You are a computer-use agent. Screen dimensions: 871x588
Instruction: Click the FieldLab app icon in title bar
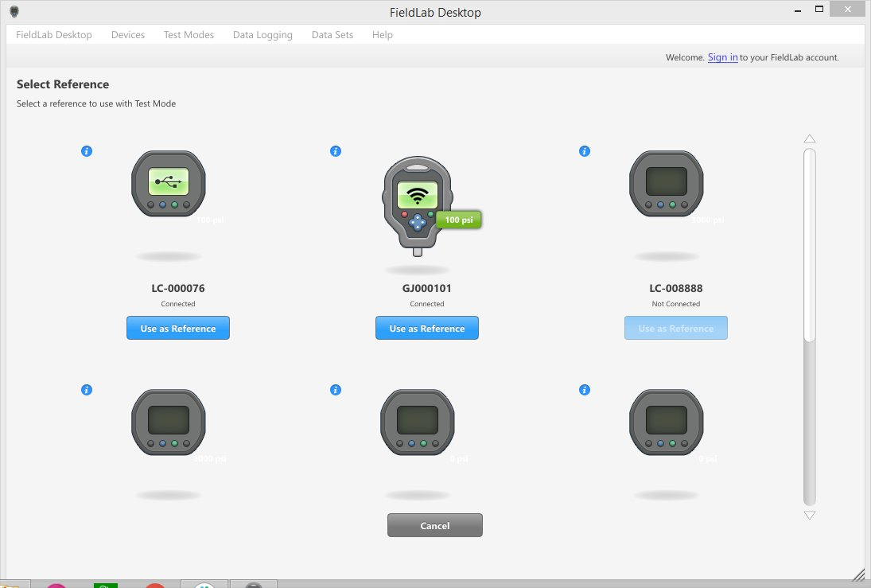pos(14,12)
